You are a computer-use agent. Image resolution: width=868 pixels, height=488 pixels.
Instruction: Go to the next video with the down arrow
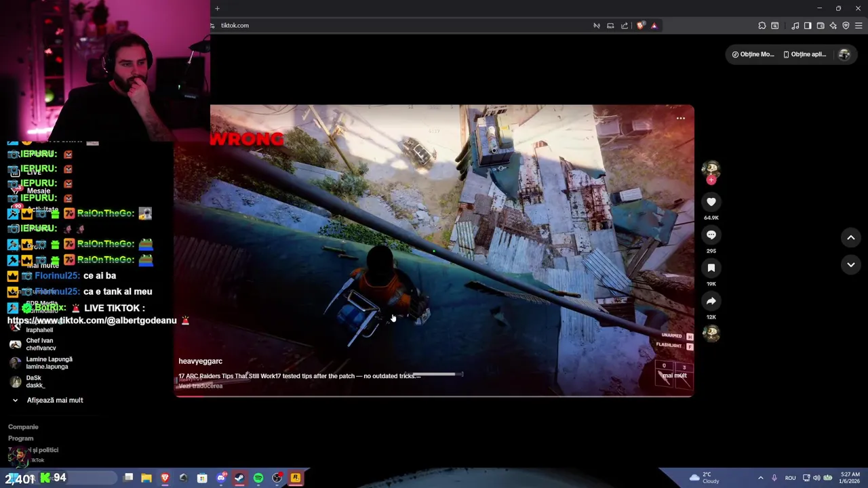[x=851, y=264]
